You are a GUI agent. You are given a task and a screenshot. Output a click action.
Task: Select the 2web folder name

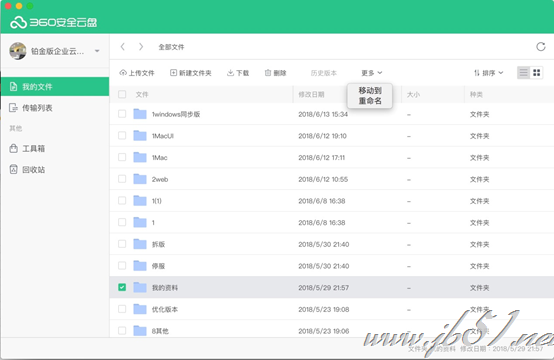[x=160, y=179]
